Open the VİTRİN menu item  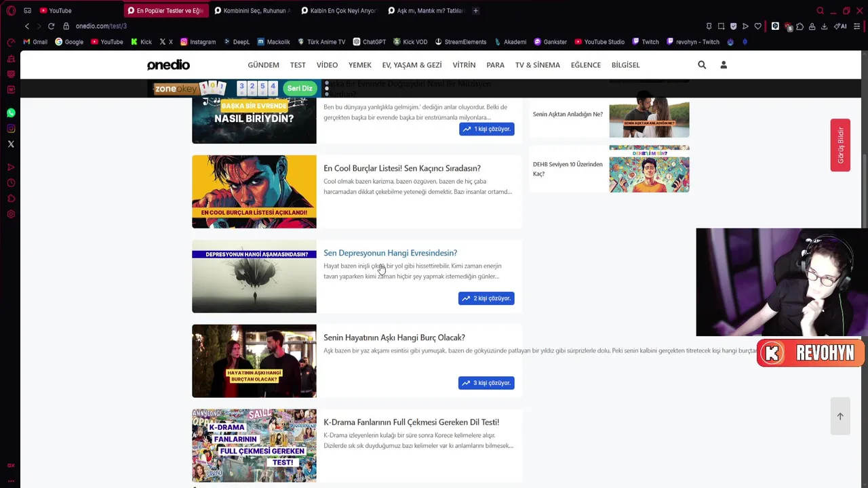coord(464,65)
